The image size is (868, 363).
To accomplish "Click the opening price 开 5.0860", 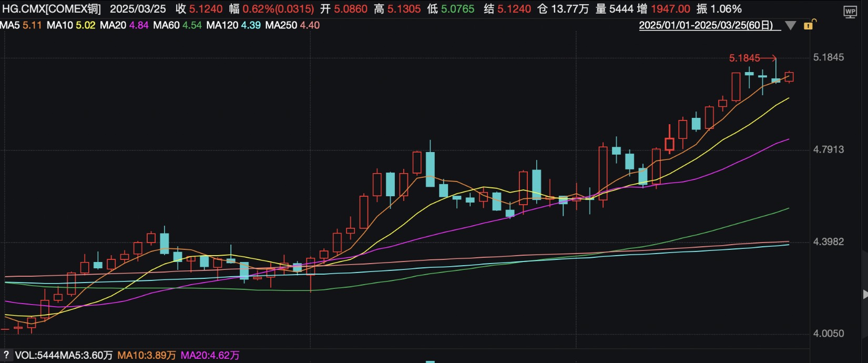I will (344, 9).
